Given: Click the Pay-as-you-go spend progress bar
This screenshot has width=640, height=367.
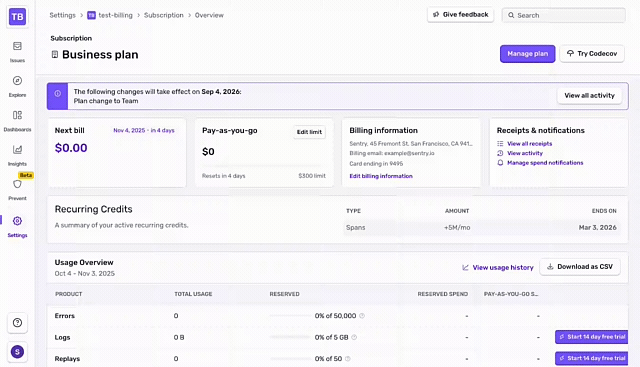Looking at the screenshot, I should click(264, 166).
